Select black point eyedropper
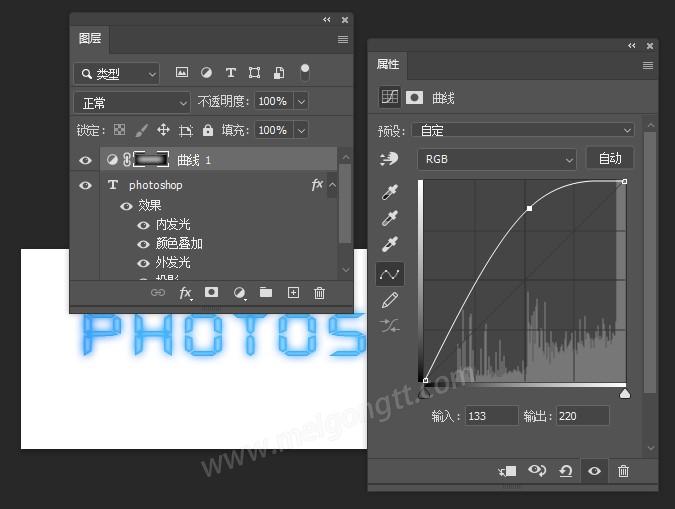The image size is (675, 509). click(x=390, y=192)
